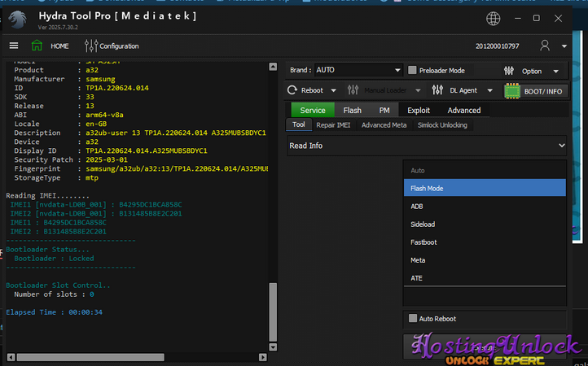This screenshot has height=366, width=588.
Task: Choose Fastboot from the mode list
Action: tap(423, 242)
